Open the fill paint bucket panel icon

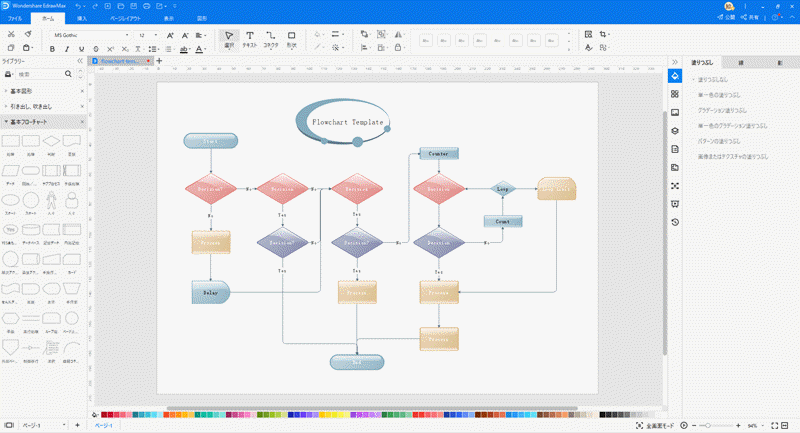pyautogui.click(x=675, y=75)
